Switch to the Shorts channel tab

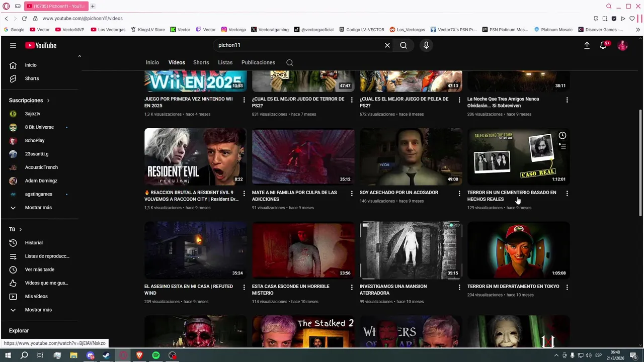pos(201,63)
